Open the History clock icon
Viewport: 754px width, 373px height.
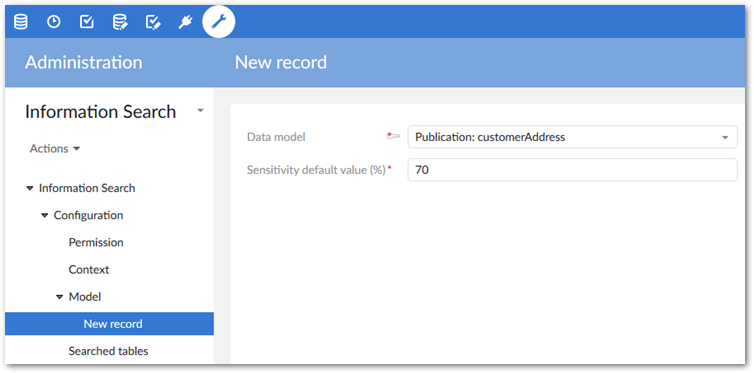tap(53, 22)
